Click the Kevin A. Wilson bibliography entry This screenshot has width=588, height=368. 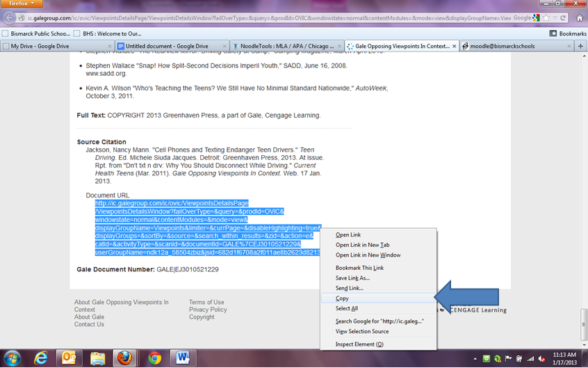click(236, 92)
